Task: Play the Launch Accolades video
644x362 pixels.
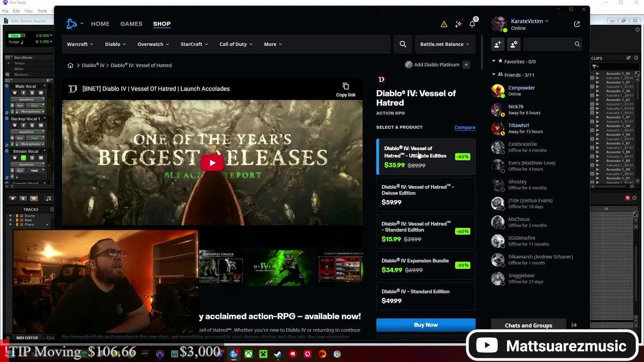Action: pyautogui.click(x=212, y=163)
